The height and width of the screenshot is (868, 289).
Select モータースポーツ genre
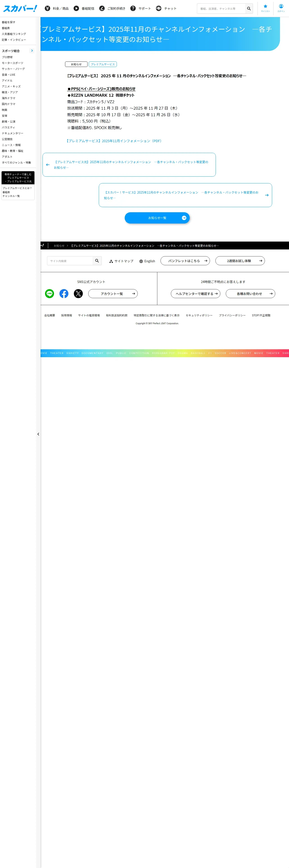[x=12, y=63]
